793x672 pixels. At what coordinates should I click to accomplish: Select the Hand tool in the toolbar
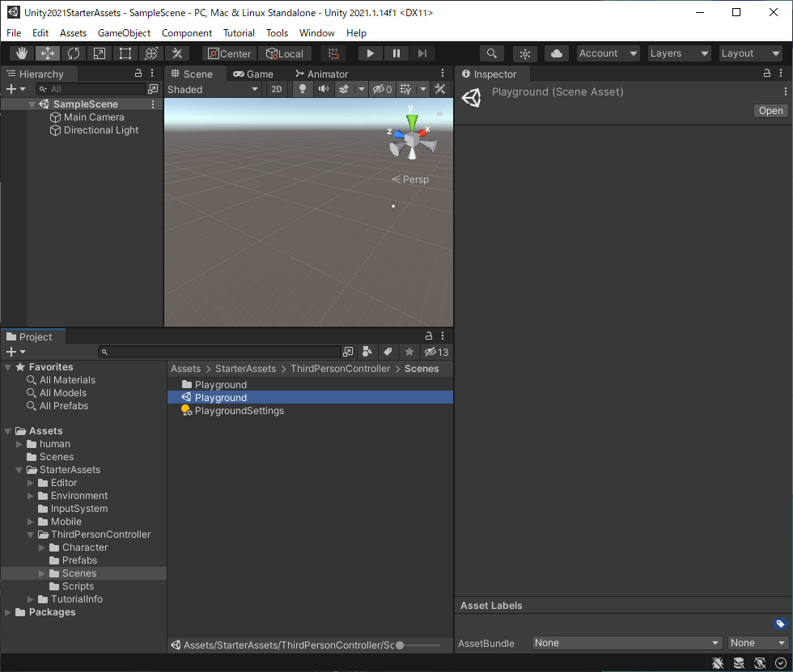click(x=21, y=53)
